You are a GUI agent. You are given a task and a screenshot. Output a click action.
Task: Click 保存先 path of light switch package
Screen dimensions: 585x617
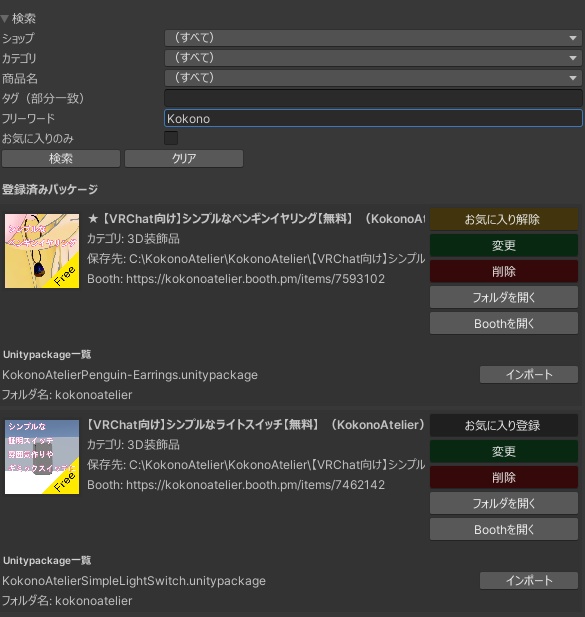click(x=256, y=465)
